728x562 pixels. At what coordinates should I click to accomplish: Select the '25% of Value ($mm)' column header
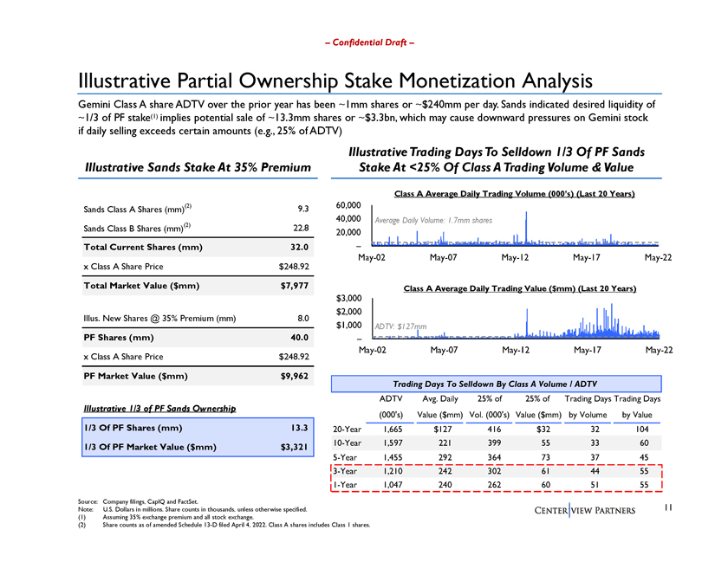coord(538,406)
